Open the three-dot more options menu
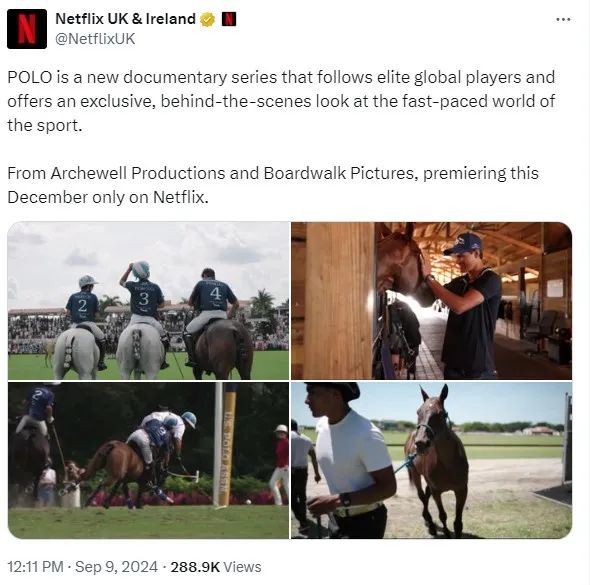 click(x=563, y=20)
